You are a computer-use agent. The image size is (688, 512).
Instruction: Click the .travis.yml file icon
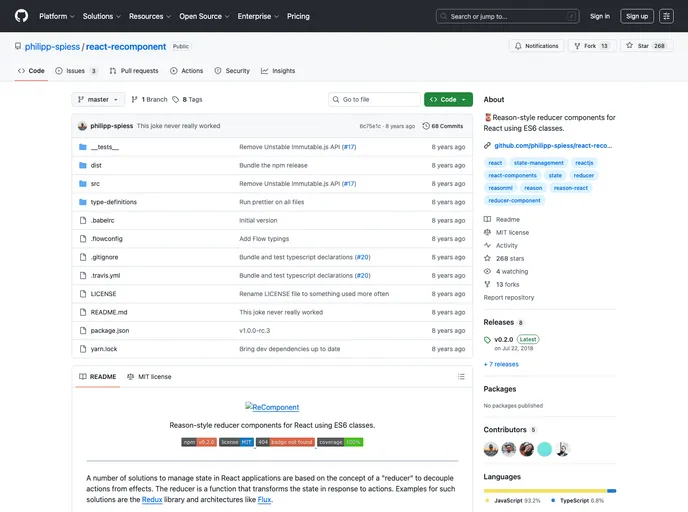[x=83, y=276]
